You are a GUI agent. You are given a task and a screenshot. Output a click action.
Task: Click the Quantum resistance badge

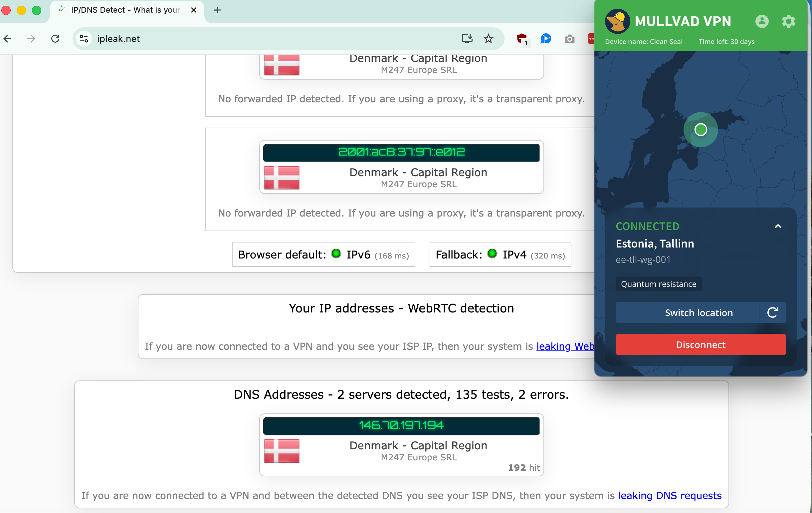click(658, 283)
